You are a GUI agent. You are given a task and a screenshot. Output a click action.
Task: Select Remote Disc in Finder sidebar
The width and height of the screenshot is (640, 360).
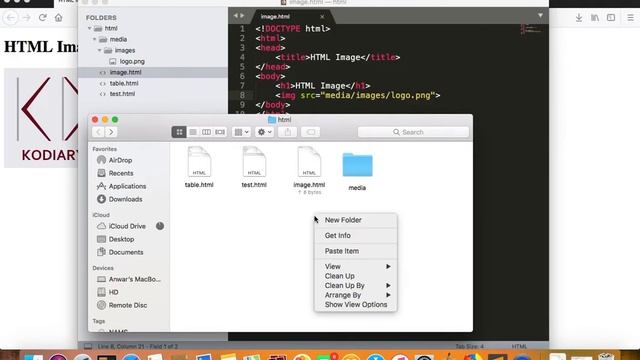coord(122,305)
